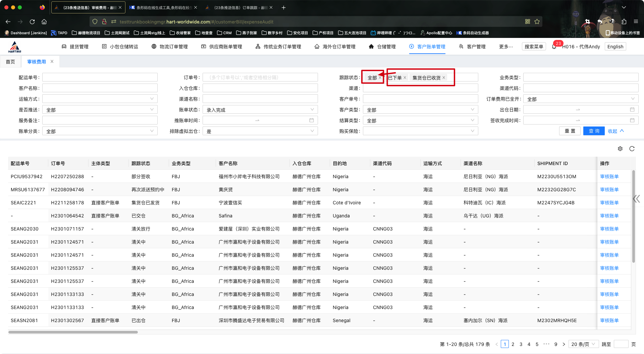Click the horizontal table scrollbar
This screenshot has height=354, width=644.
(73, 332)
